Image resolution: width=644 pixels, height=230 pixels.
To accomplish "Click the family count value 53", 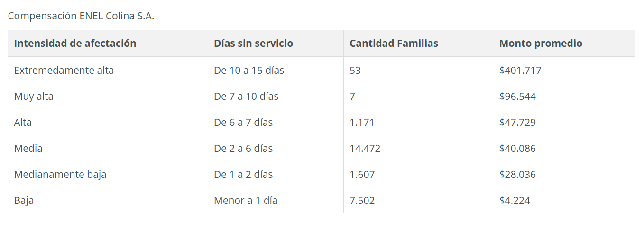I will pos(355,71).
